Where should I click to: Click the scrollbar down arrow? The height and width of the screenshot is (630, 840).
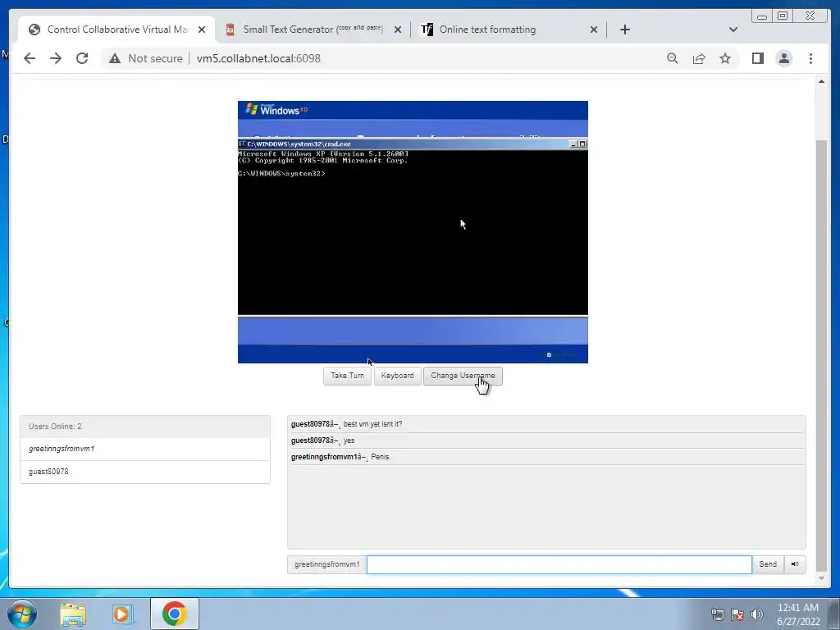click(x=821, y=578)
